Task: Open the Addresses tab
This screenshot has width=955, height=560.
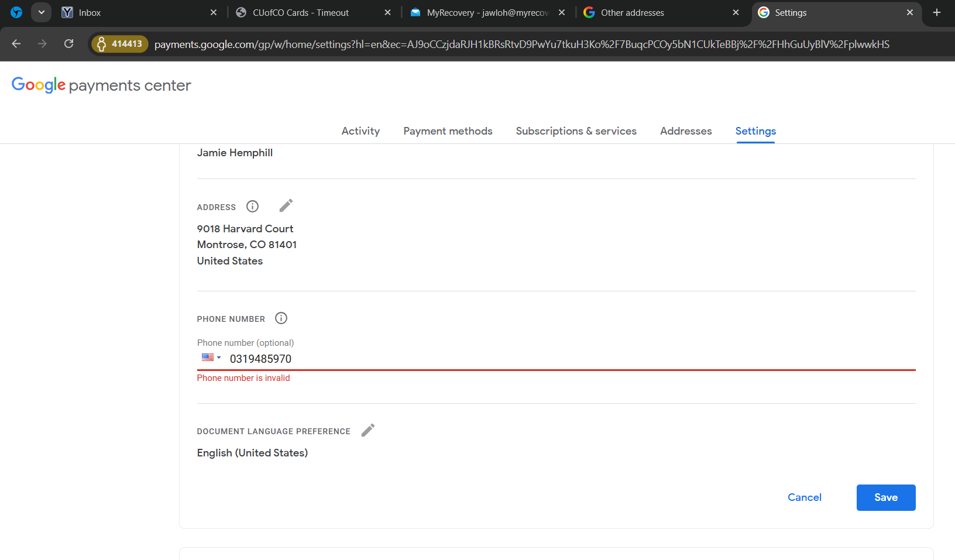Action: (686, 131)
